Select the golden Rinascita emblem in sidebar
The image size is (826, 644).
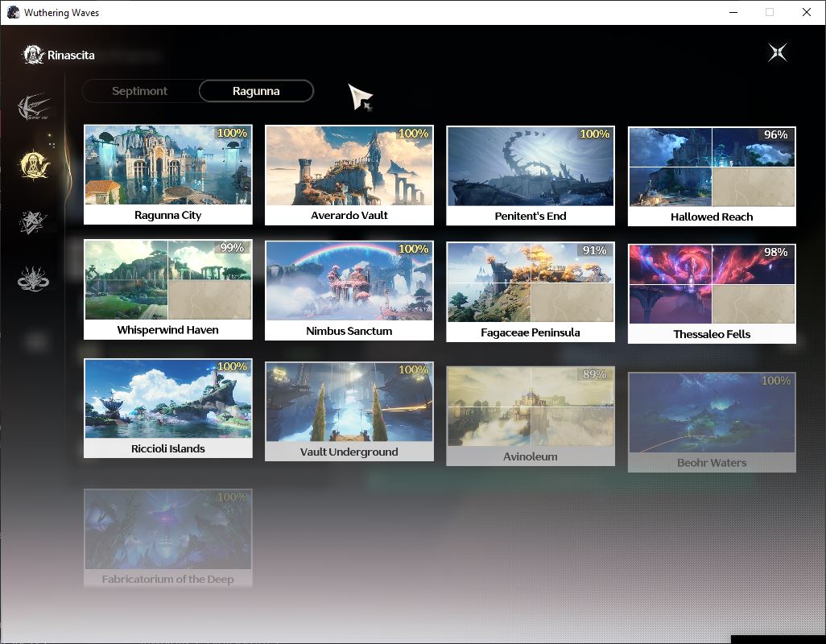(34, 165)
